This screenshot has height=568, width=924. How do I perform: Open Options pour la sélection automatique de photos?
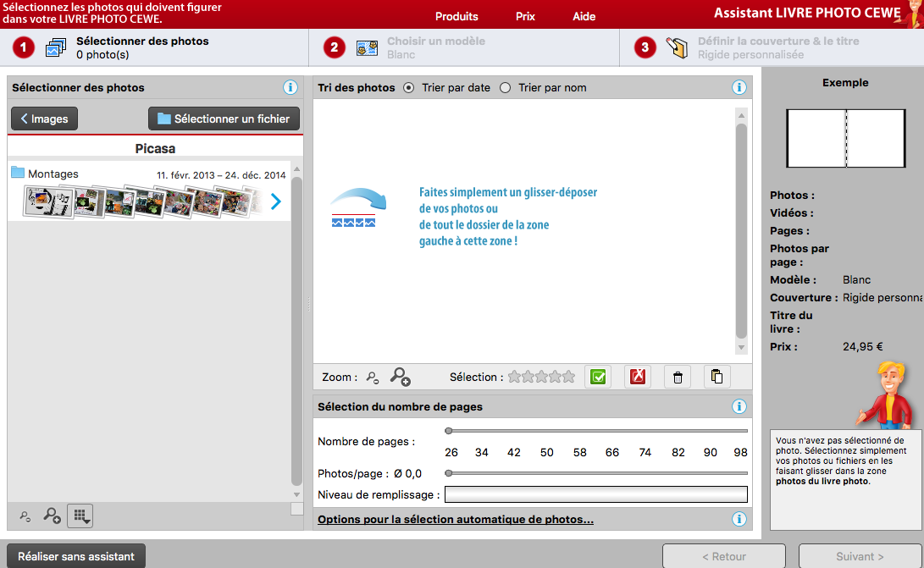coord(456,519)
